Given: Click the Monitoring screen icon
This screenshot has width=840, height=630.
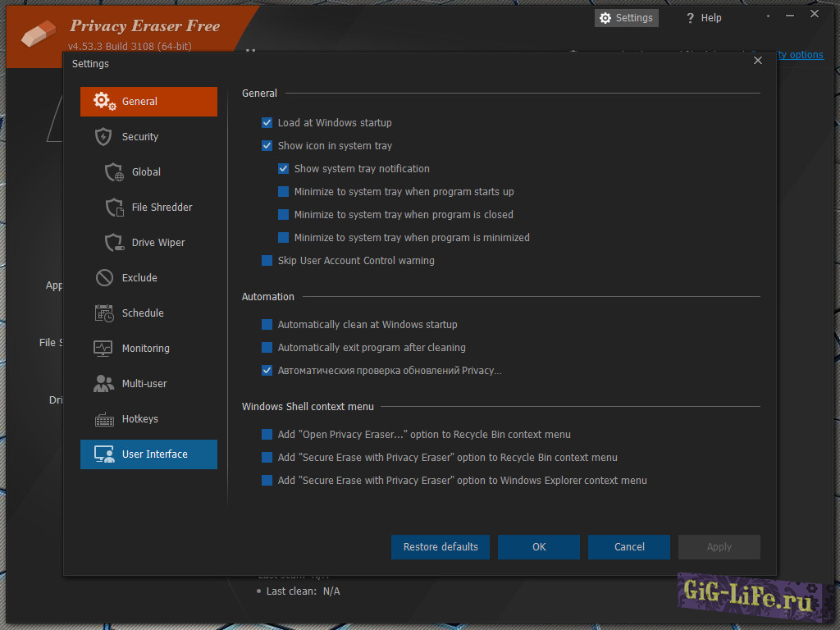Looking at the screenshot, I should (x=104, y=349).
